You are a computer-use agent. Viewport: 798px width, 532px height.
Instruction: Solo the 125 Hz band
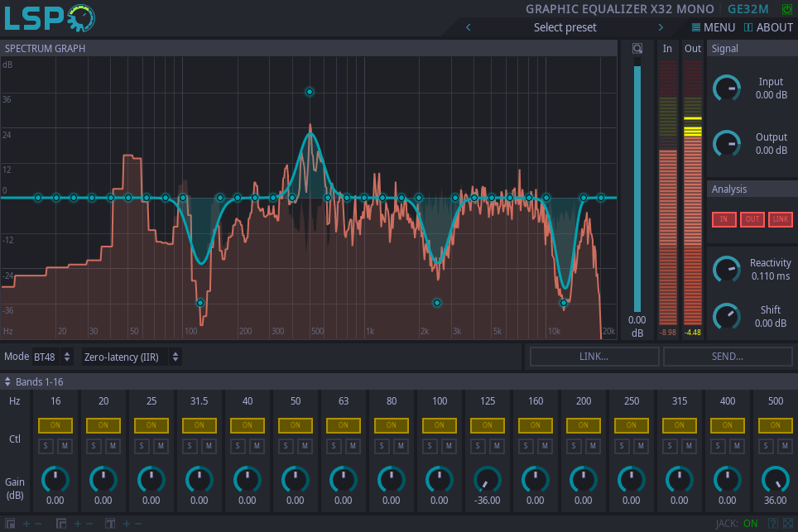[478, 447]
